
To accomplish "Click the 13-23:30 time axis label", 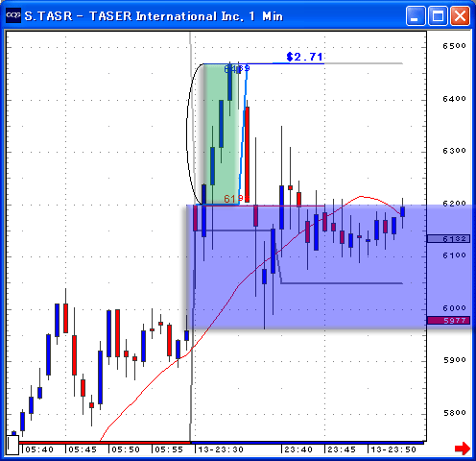I will (x=221, y=449).
